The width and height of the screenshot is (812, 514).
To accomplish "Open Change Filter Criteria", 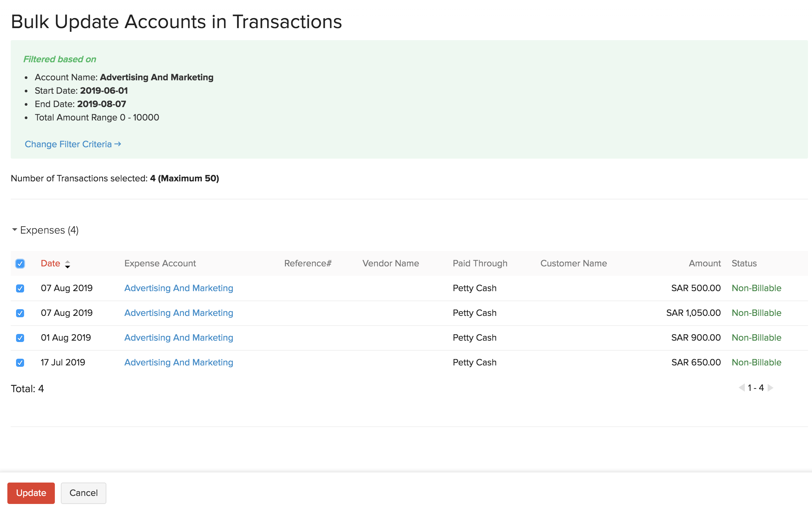I will [73, 144].
